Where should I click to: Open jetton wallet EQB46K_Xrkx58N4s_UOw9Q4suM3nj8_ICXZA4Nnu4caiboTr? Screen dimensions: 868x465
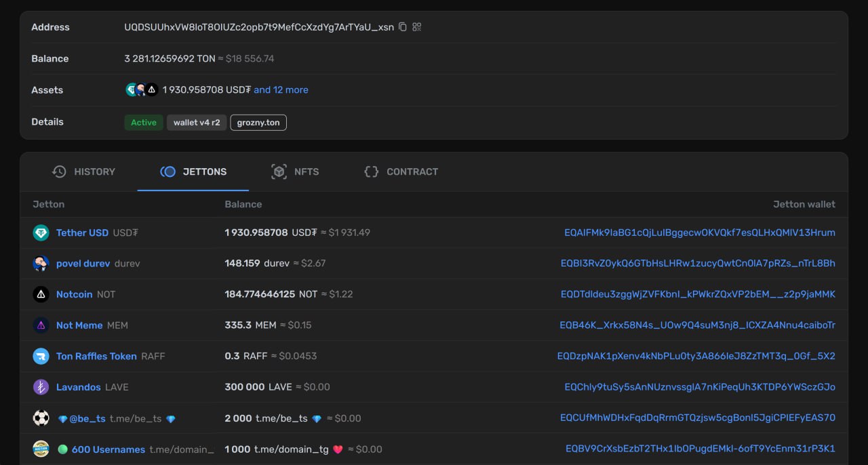pyautogui.click(x=697, y=325)
